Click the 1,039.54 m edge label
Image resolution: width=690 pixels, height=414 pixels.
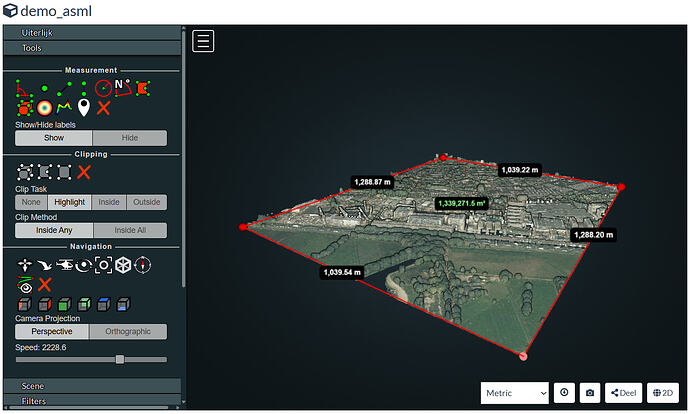pyautogui.click(x=342, y=272)
